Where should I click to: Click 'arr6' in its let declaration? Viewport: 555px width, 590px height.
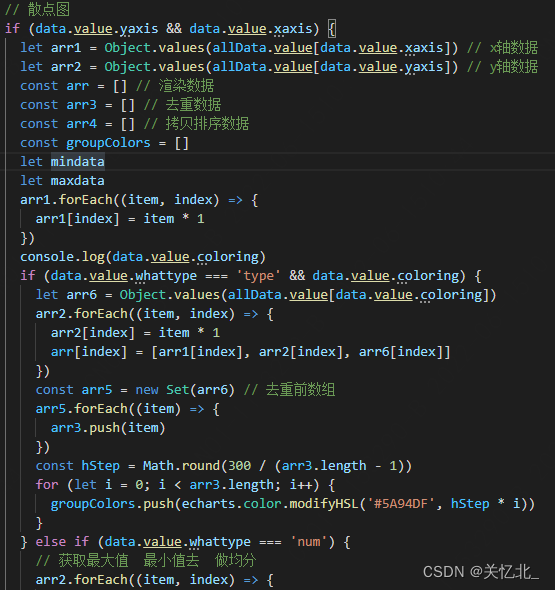coord(81,295)
